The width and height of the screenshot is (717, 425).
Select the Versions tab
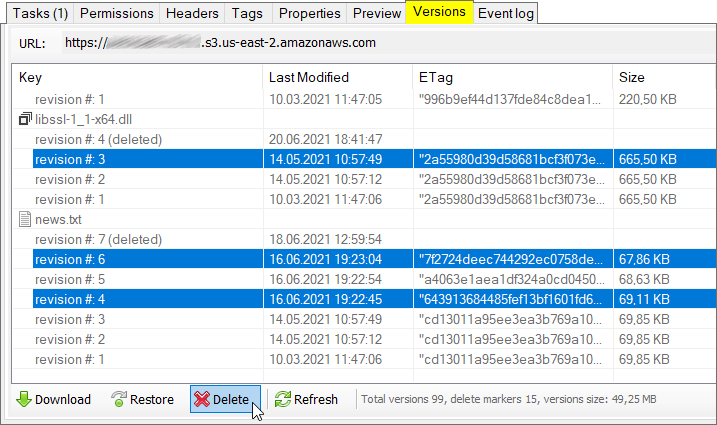tap(439, 11)
